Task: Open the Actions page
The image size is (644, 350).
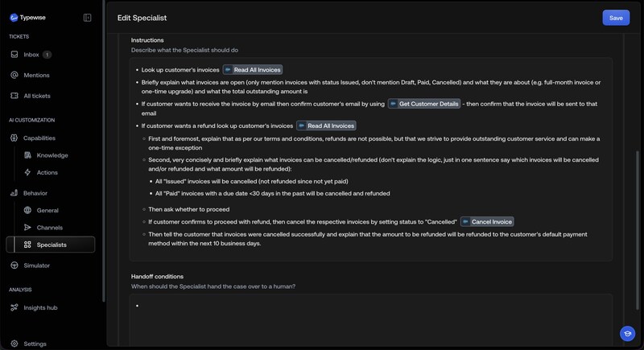Action: click(x=47, y=172)
